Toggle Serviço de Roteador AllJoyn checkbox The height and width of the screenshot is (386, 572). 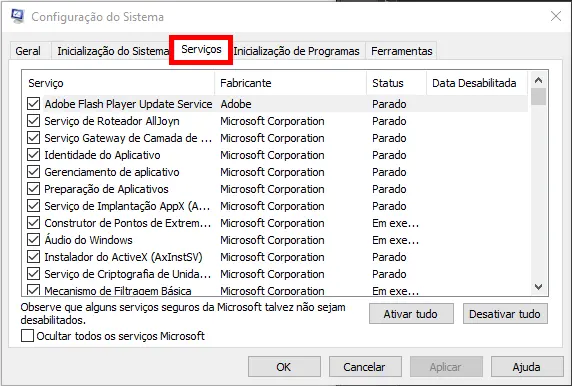point(34,121)
